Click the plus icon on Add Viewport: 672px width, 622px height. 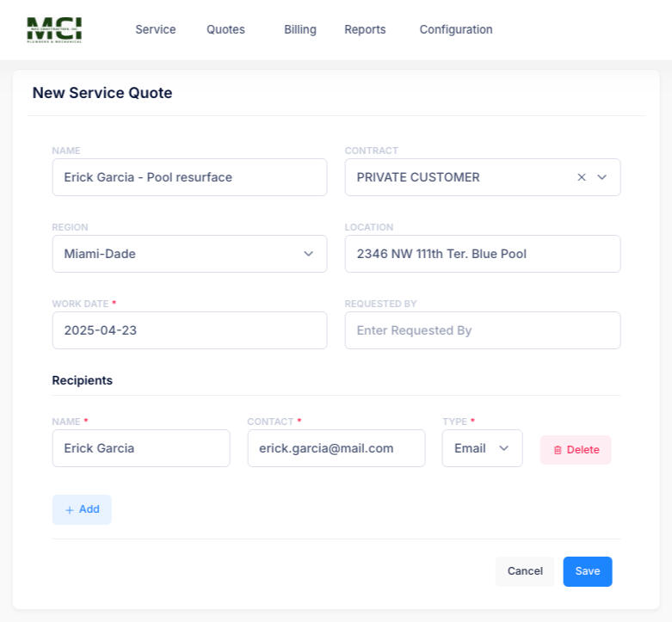pos(70,509)
